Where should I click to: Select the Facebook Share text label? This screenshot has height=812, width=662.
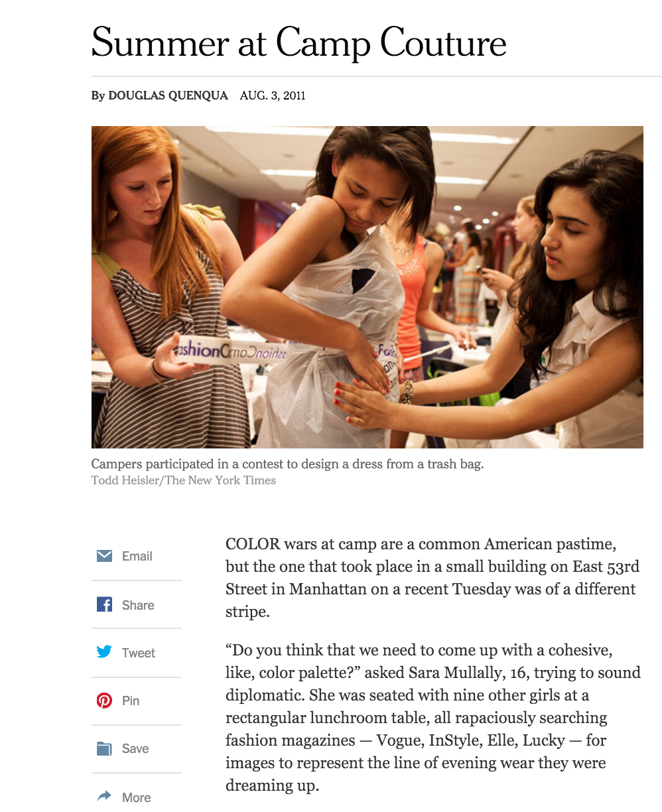click(x=138, y=605)
